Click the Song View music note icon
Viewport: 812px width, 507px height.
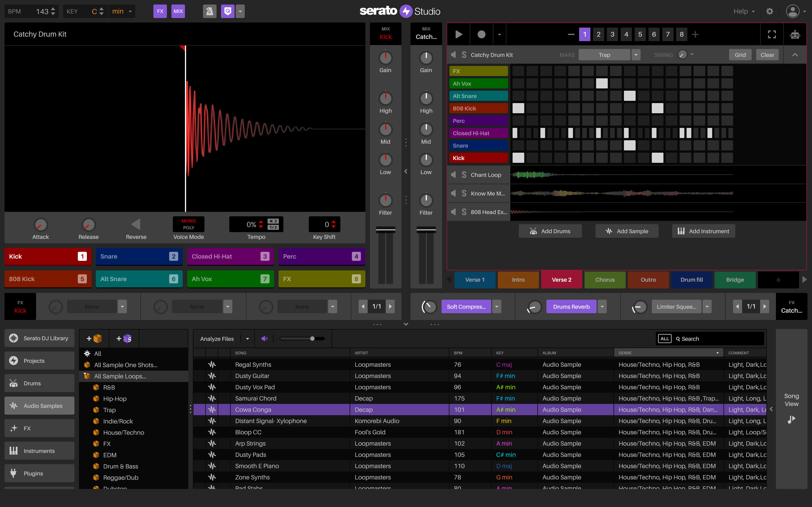pyautogui.click(x=791, y=419)
